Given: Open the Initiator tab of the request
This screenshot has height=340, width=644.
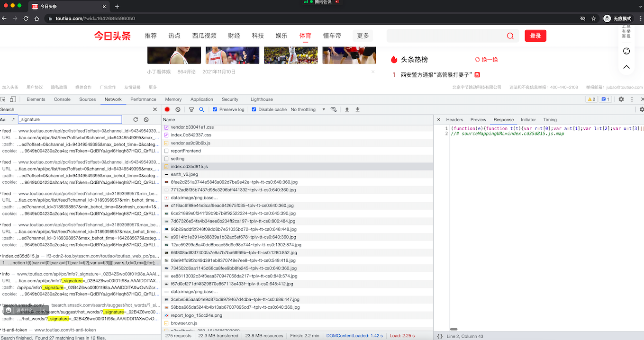Looking at the screenshot, I should coord(528,120).
